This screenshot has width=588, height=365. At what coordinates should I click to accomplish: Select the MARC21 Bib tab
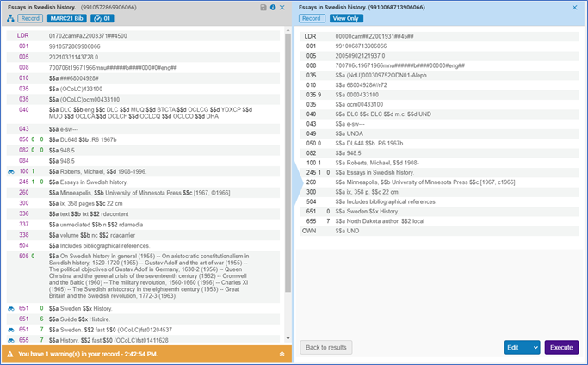tap(65, 18)
